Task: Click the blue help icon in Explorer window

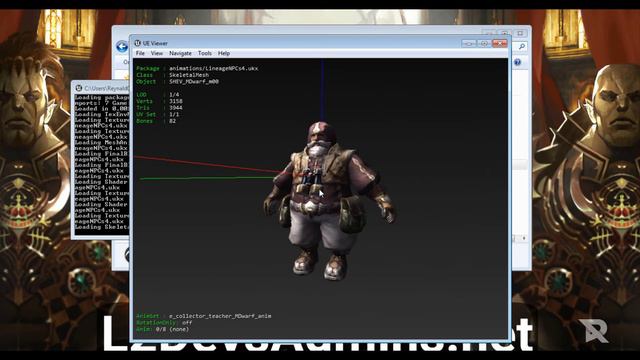Action: coord(517,62)
